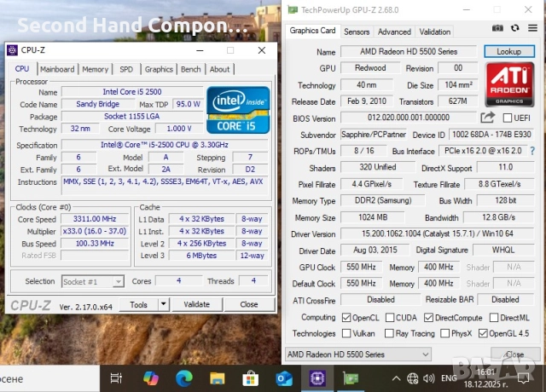Open the Sensors tab in GPU-Z
Viewport: 546px width, 392px height.
coord(357,32)
